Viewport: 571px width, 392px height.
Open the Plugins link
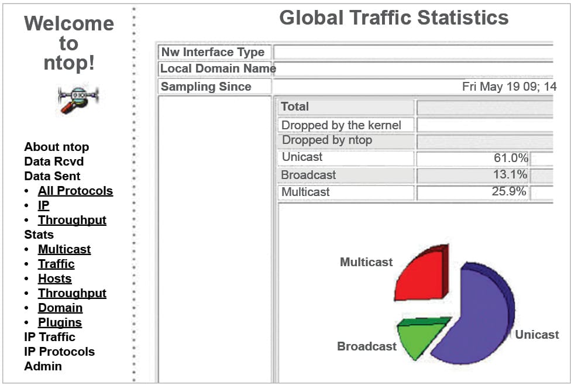pos(60,322)
